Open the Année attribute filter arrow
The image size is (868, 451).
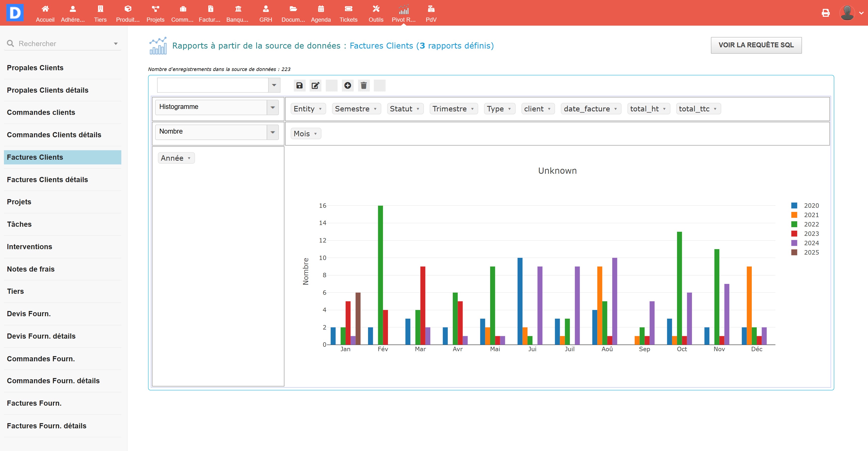189,158
